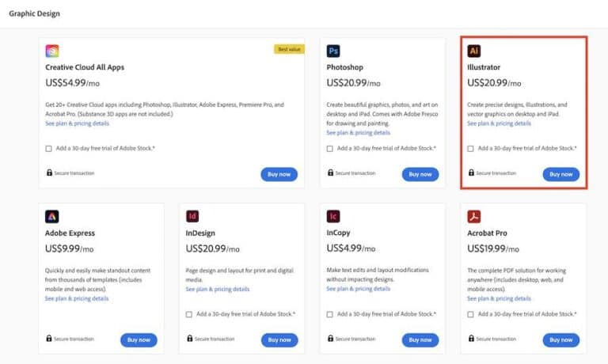Click the Acrobat Pro app icon
This screenshot has width=608, height=364.
pos(474,216)
